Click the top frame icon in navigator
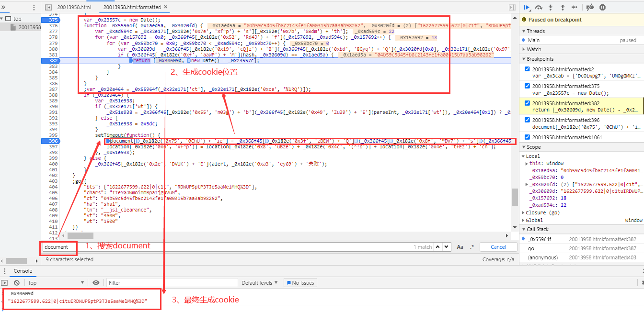The width and height of the screenshot is (644, 312). (x=9, y=19)
